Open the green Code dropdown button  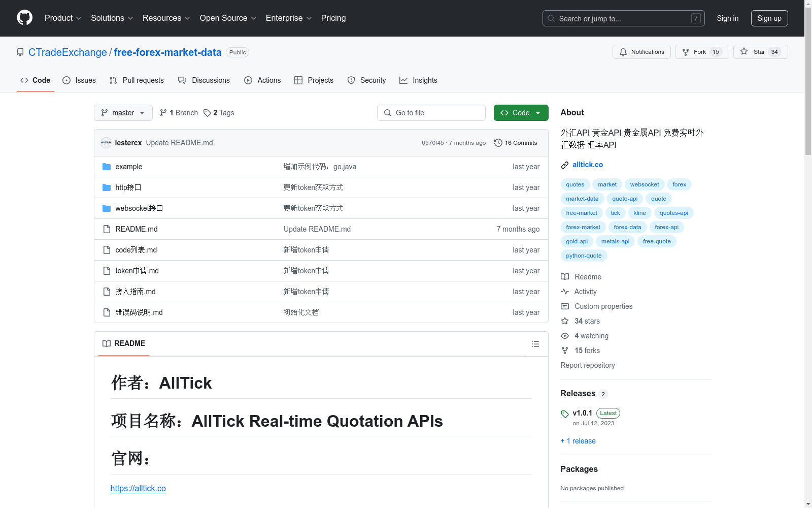coord(521,113)
